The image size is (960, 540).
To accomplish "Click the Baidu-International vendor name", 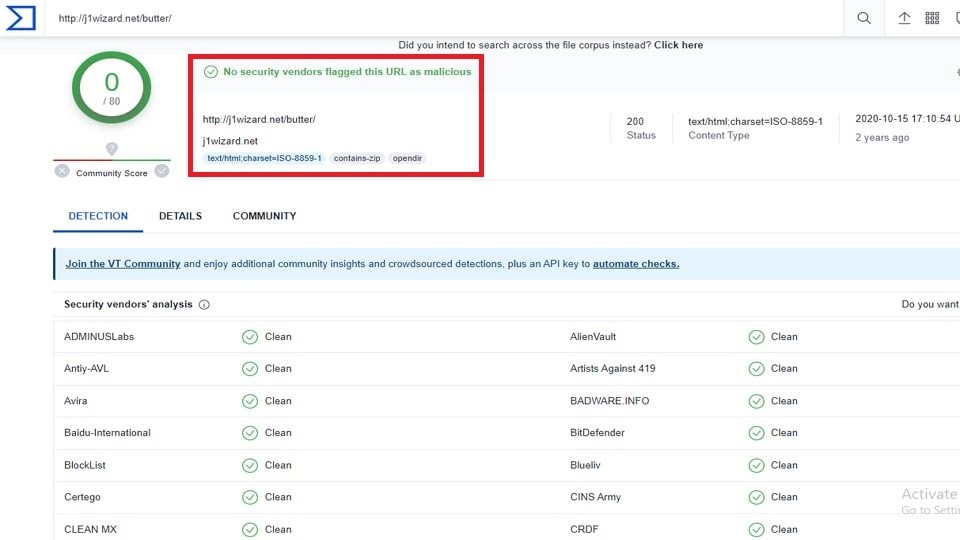I will click(107, 433).
